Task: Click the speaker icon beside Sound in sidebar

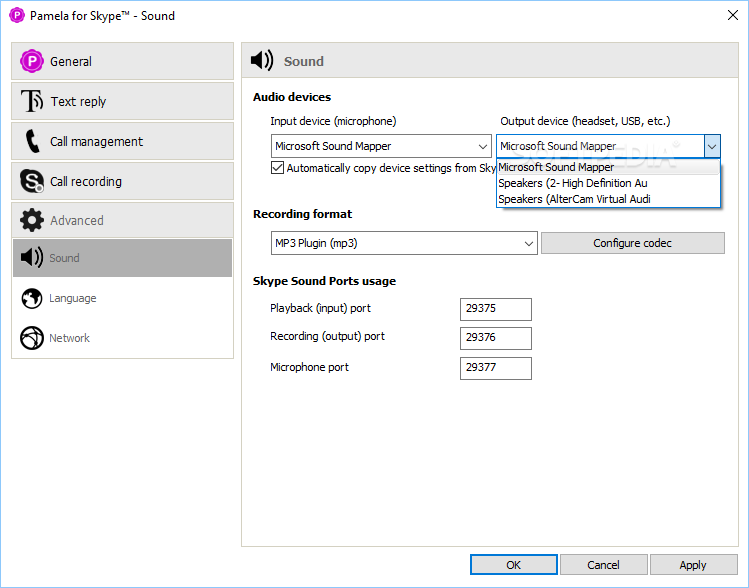Action: tap(32, 257)
